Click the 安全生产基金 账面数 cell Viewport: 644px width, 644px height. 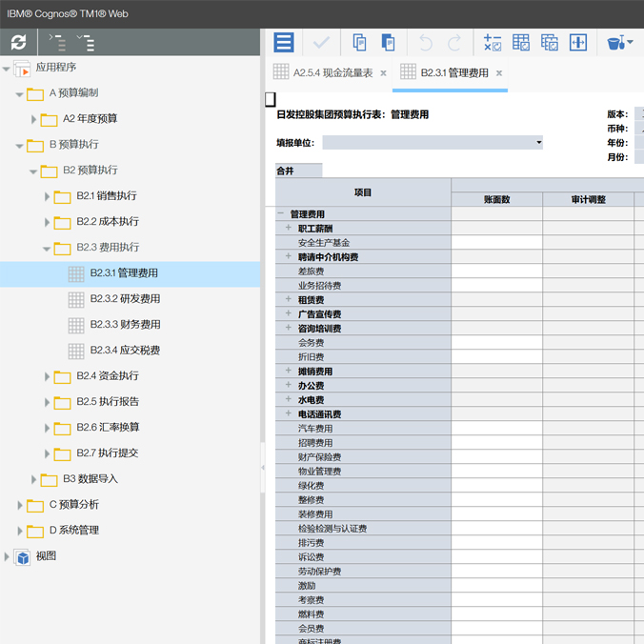496,242
